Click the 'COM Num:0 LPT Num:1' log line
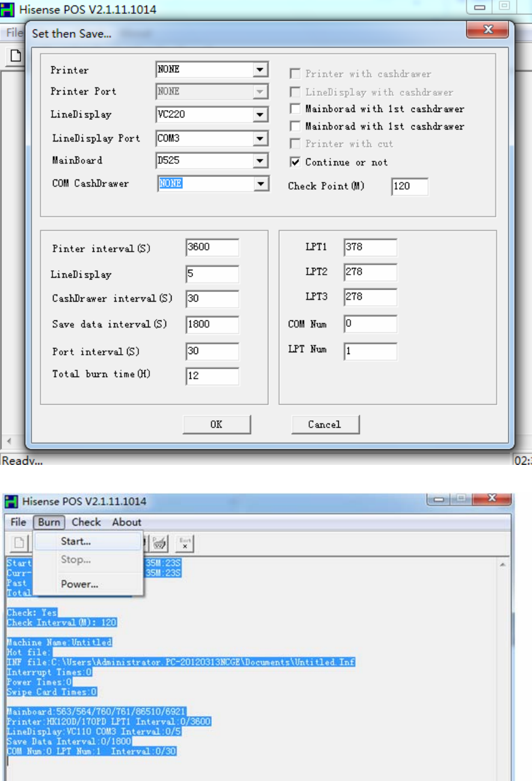The width and height of the screenshot is (532, 781). tap(91, 751)
